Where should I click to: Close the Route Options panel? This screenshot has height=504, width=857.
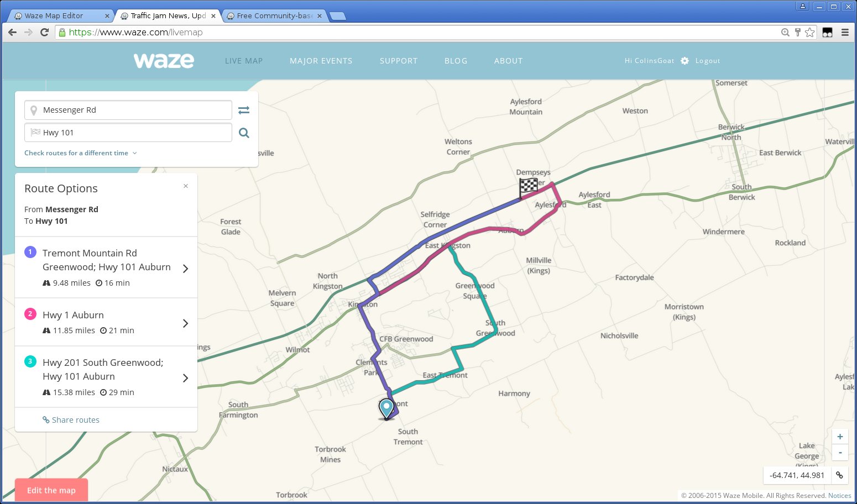[186, 186]
